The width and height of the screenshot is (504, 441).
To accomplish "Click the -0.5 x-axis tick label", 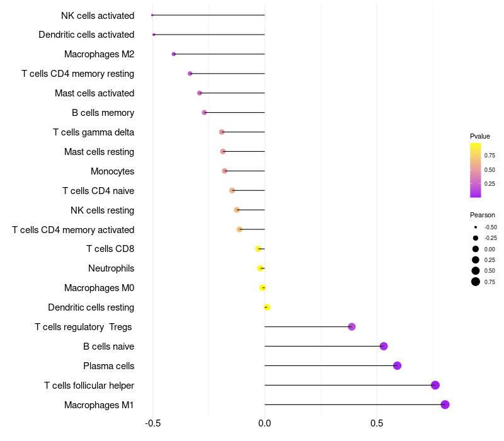I will click(152, 424).
